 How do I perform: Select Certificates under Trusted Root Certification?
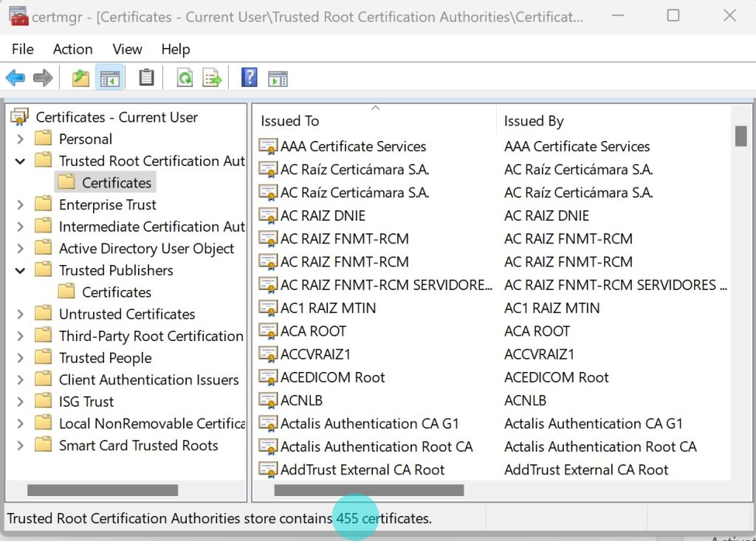click(x=117, y=183)
